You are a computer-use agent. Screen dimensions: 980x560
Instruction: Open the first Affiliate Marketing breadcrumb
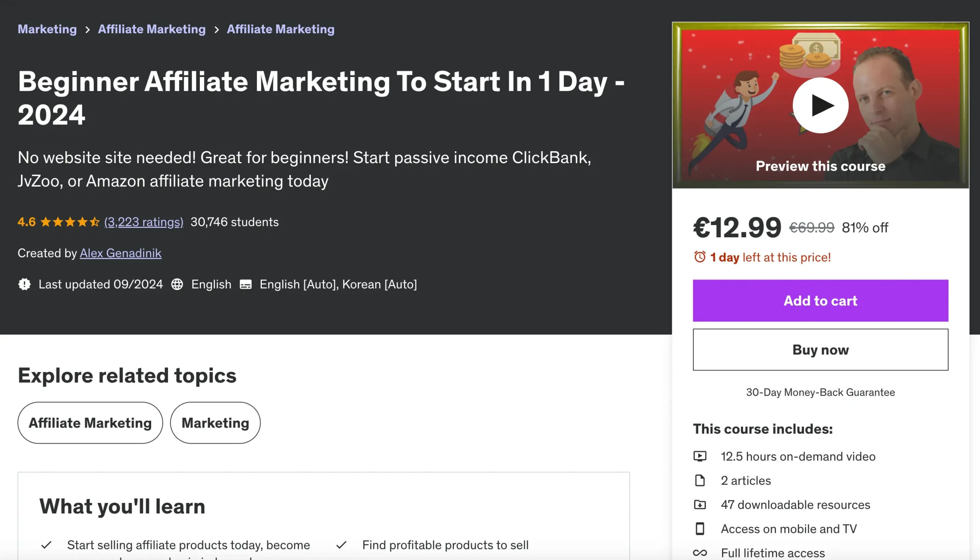click(152, 29)
